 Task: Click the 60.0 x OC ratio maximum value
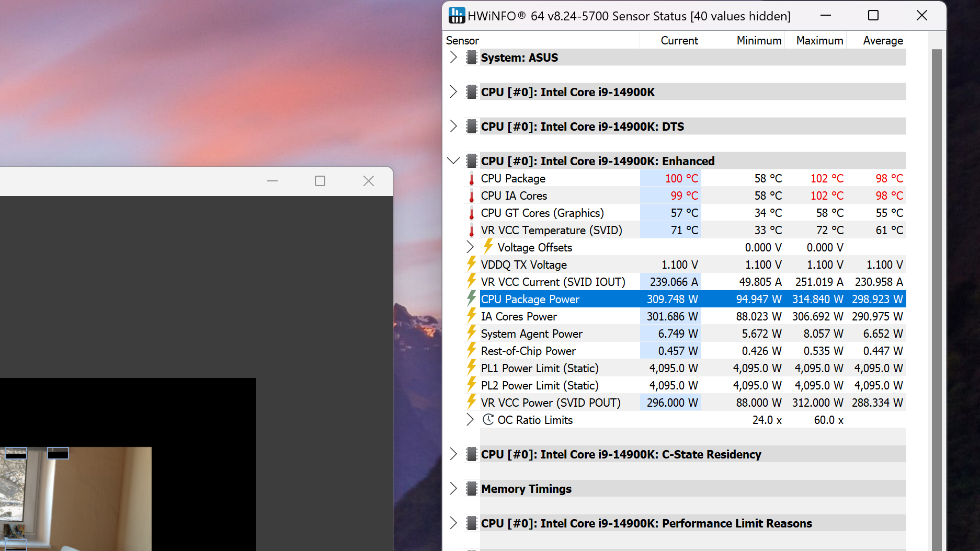[828, 420]
